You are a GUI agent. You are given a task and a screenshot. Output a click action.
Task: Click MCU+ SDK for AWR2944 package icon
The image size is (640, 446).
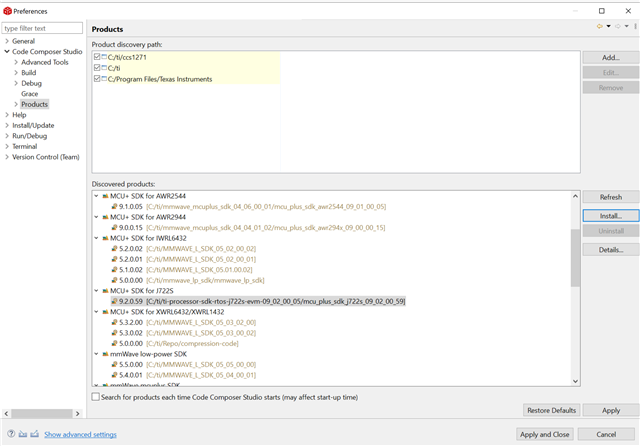click(105, 217)
